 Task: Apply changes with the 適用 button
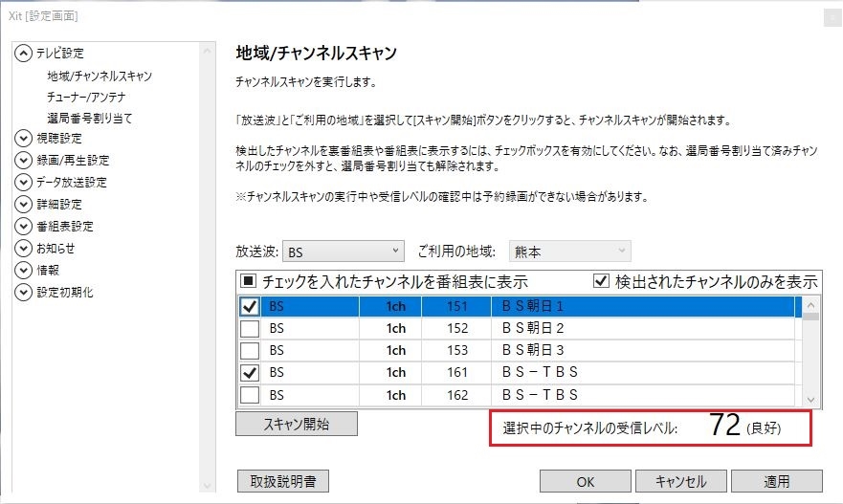click(x=777, y=481)
